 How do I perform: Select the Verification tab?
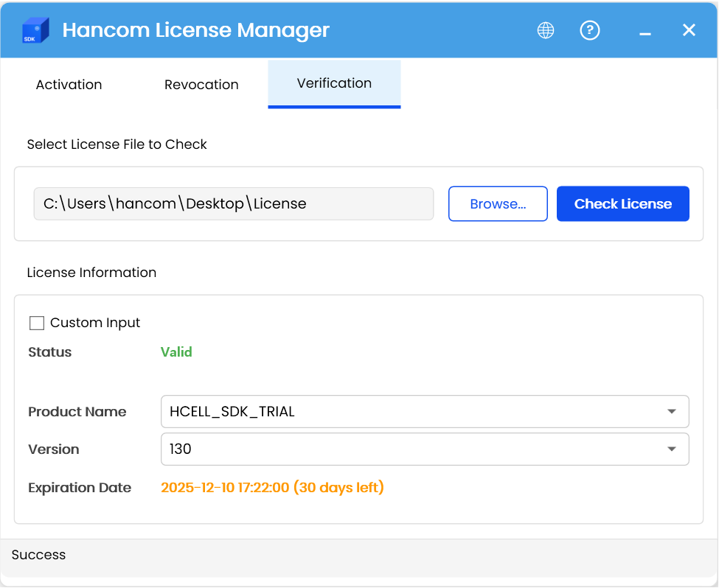[334, 84]
